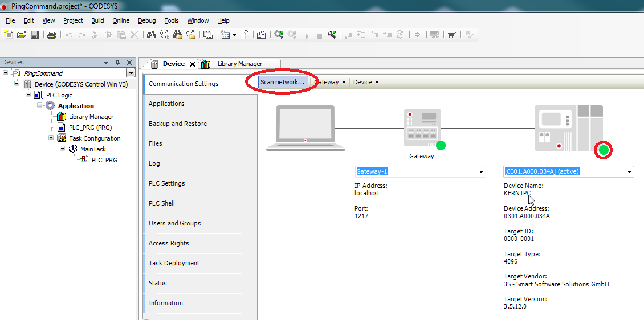Open the active device address dropdown
This screenshot has width=644, height=320.
click(x=629, y=172)
